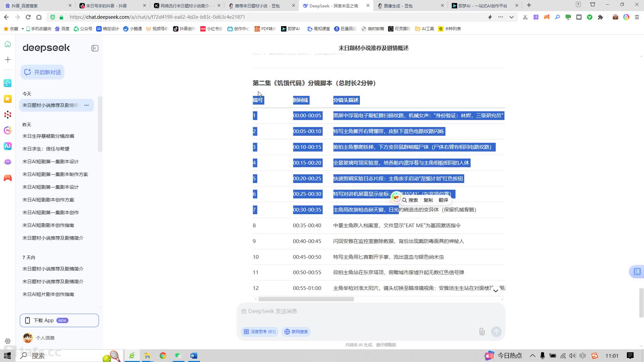The width and height of the screenshot is (644, 362).
Task: Start a new chat with 开启新对话
Action: click(x=43, y=72)
